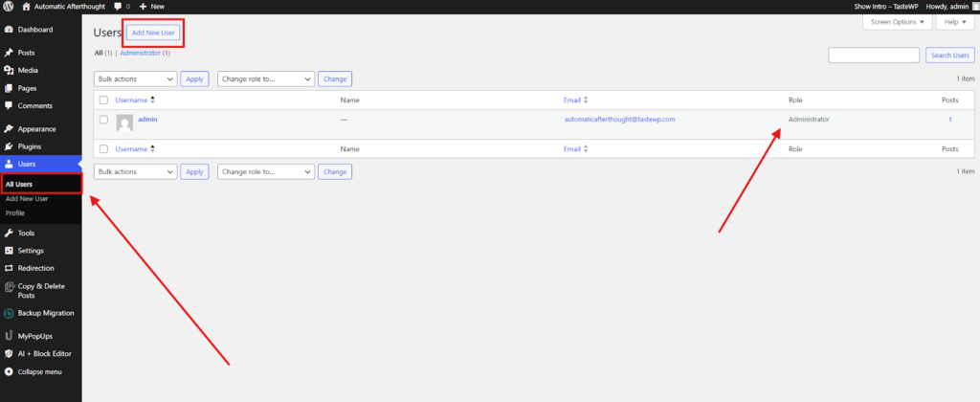Click the WordPress logo icon

tap(8, 7)
